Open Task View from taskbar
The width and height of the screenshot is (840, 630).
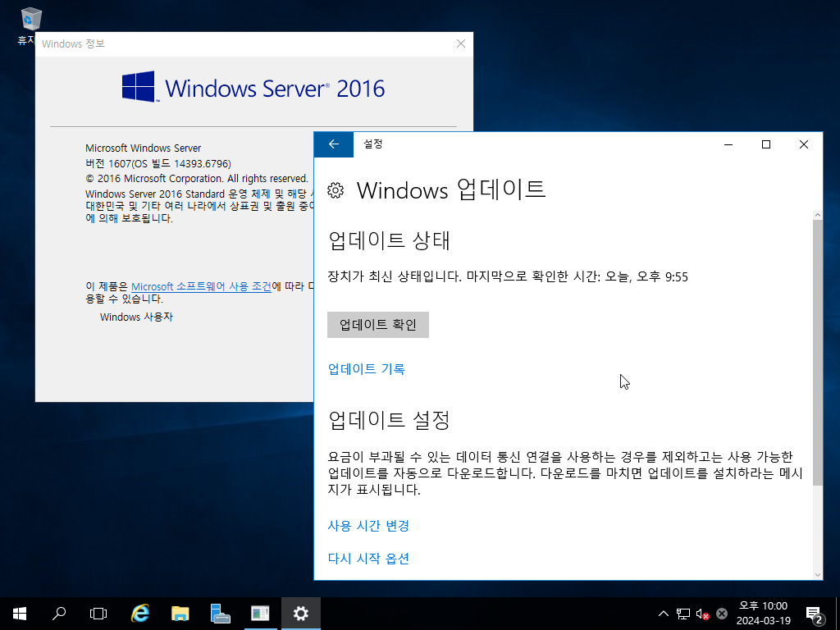point(98,614)
